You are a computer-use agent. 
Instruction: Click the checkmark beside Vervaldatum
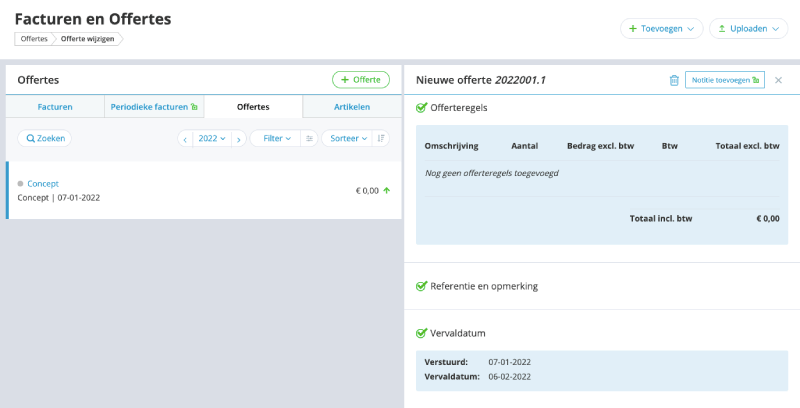(x=421, y=333)
